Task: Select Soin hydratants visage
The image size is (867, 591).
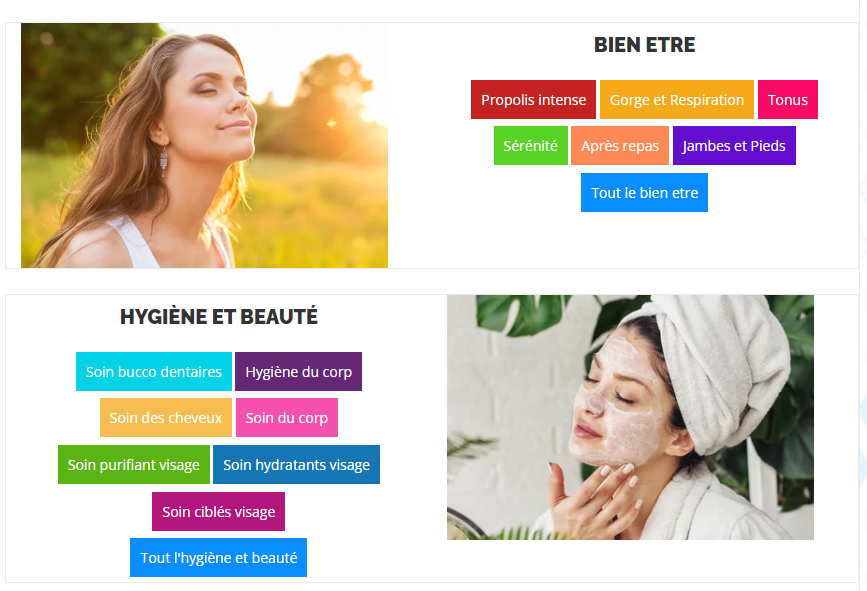Action: tap(296, 464)
